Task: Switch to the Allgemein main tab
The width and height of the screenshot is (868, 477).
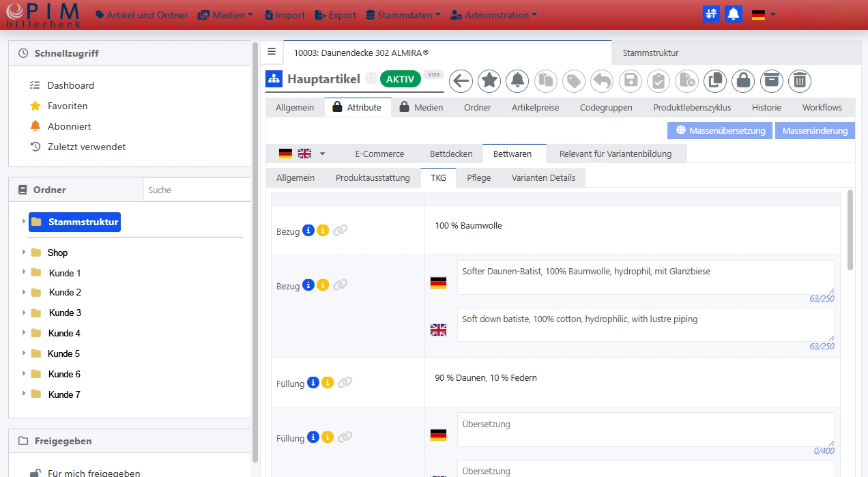Action: click(295, 107)
